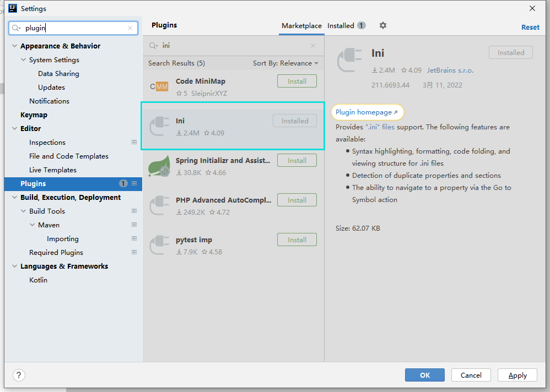Click the plugins settings gear icon

[382, 25]
